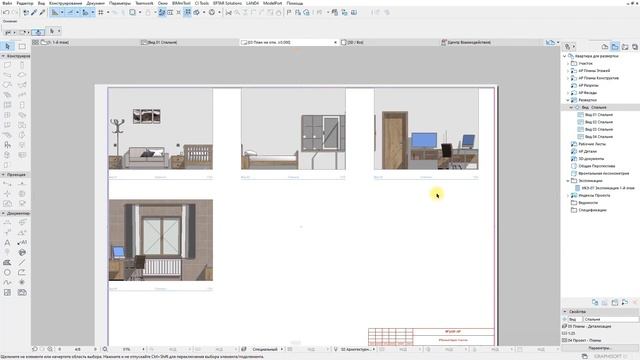Viewport: 640px width, 360px height.
Task: Select the Figure tool
Action: click(x=7, y=292)
